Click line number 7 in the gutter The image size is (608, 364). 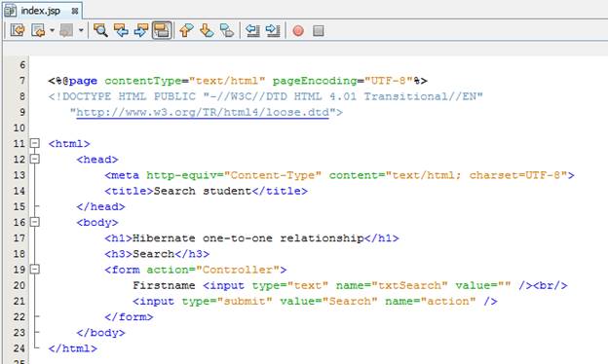pos(22,81)
